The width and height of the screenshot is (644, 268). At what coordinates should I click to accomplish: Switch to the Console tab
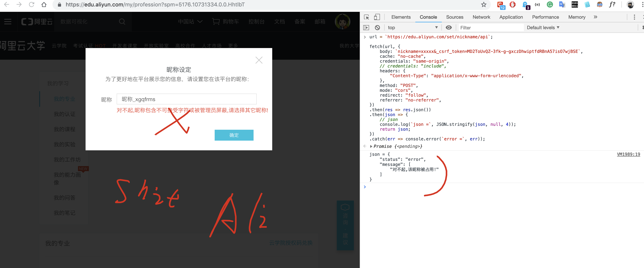pyautogui.click(x=428, y=17)
